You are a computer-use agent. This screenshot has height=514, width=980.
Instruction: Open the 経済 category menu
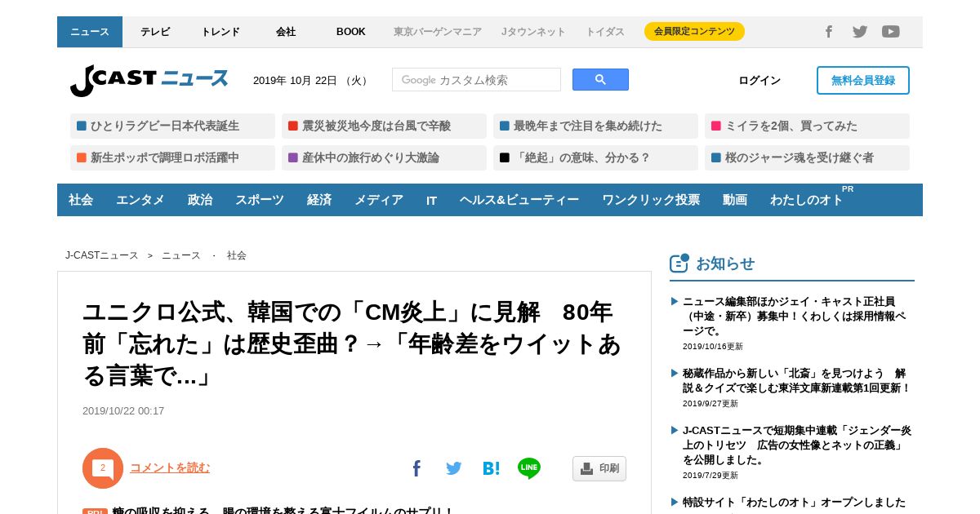319,200
